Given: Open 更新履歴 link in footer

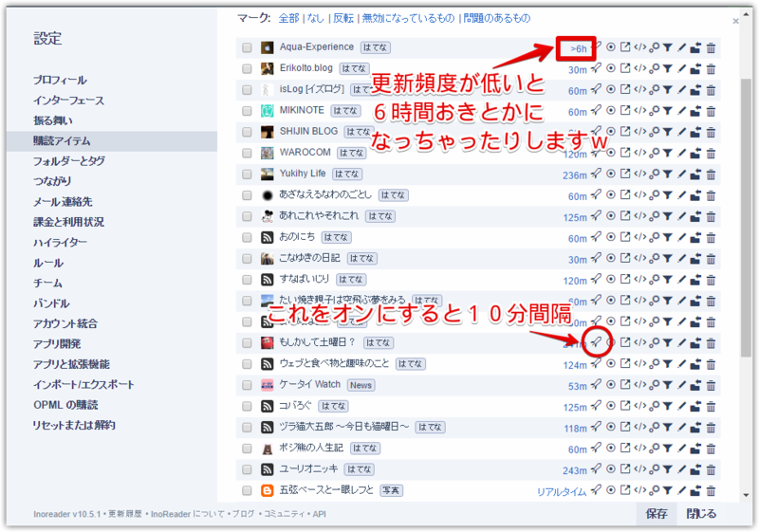Looking at the screenshot, I should click(125, 514).
